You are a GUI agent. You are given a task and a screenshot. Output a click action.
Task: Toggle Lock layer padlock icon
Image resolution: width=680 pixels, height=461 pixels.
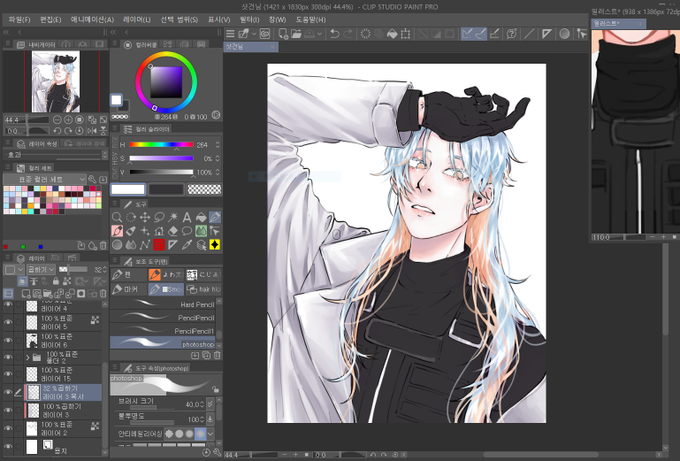click(56, 281)
